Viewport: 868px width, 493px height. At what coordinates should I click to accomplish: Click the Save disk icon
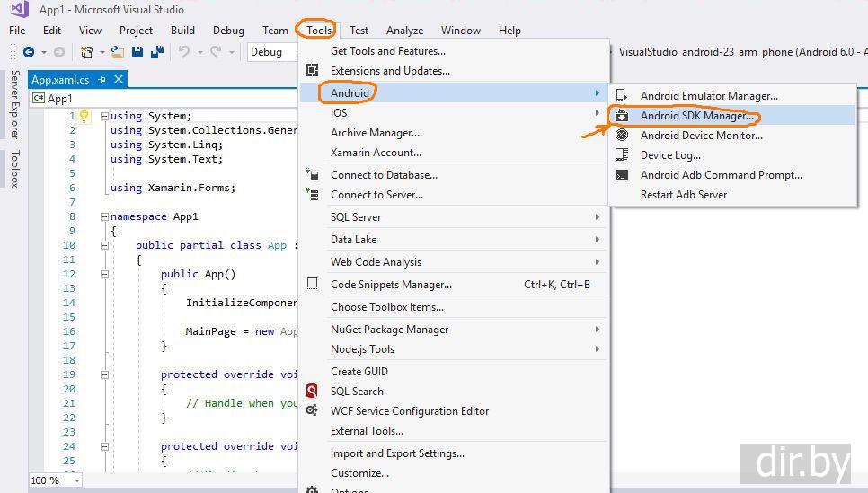[x=137, y=52]
